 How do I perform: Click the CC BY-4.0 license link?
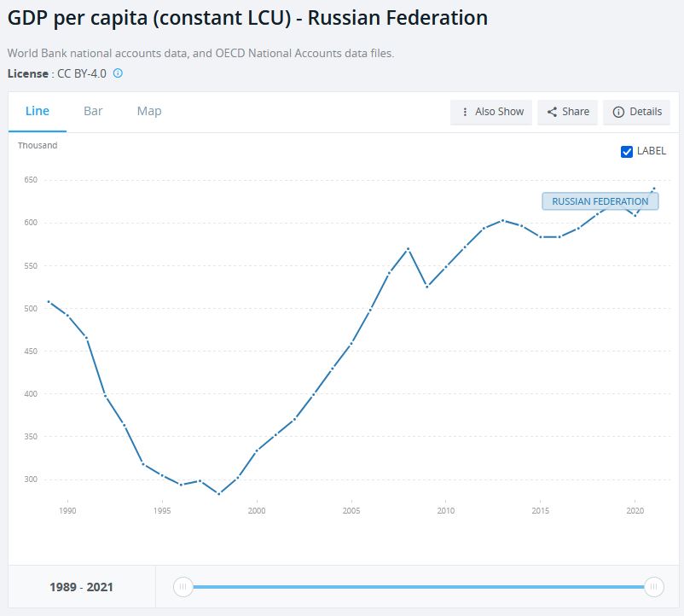(x=84, y=73)
